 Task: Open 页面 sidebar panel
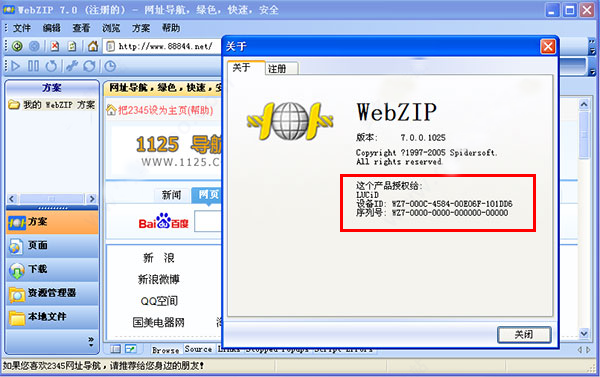pos(52,246)
